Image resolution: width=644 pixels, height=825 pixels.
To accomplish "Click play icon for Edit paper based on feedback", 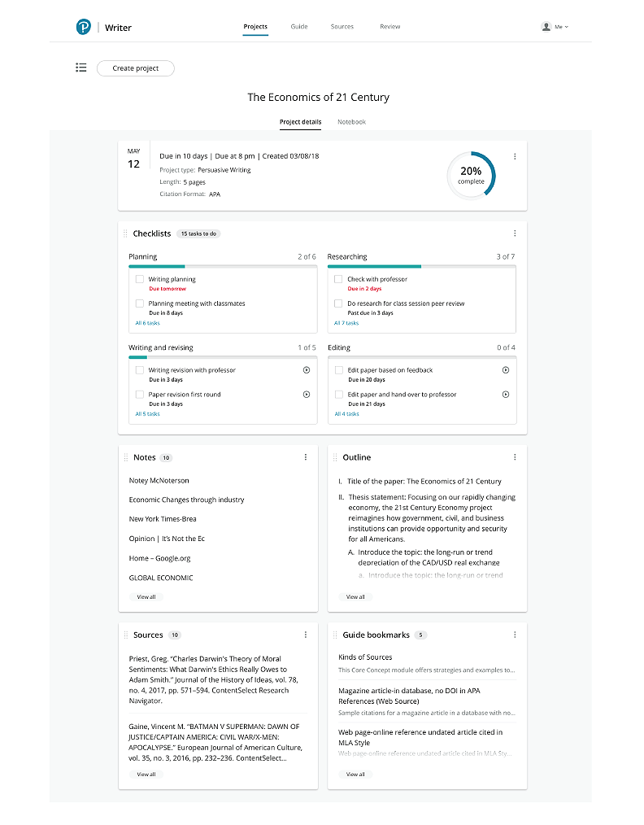I will (x=506, y=370).
